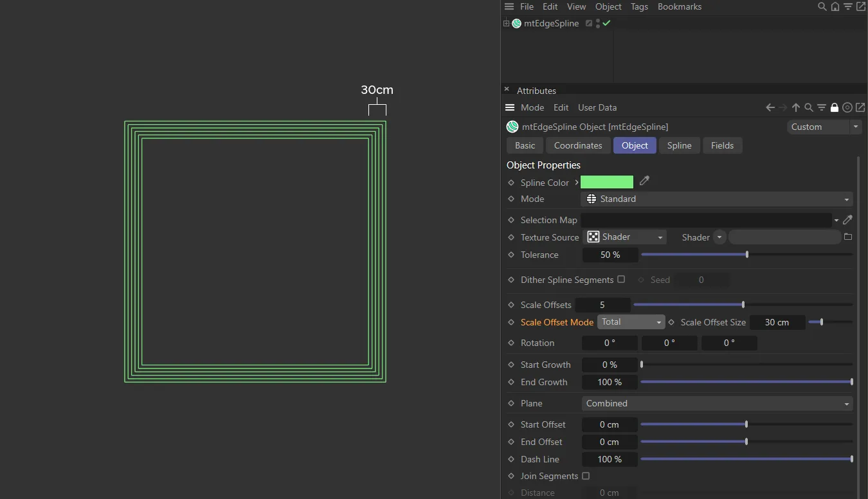Viewport: 868px width, 499px height.
Task: Click the Selection Map eyedropper icon
Action: pos(847,220)
